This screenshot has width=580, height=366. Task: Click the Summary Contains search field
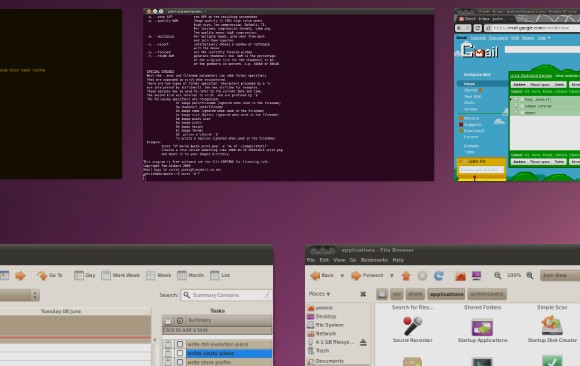pyautogui.click(x=226, y=295)
